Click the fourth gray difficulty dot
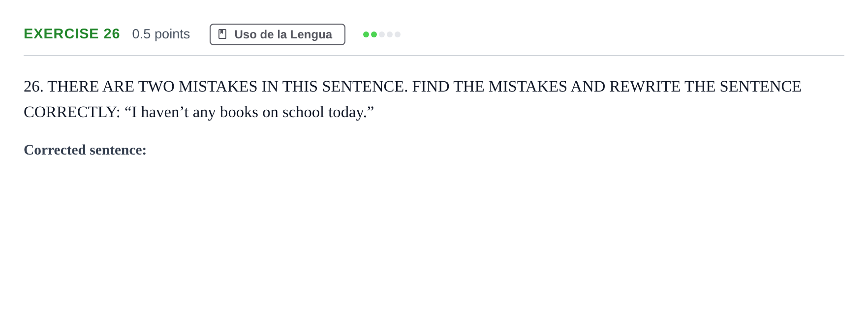 pyautogui.click(x=390, y=34)
